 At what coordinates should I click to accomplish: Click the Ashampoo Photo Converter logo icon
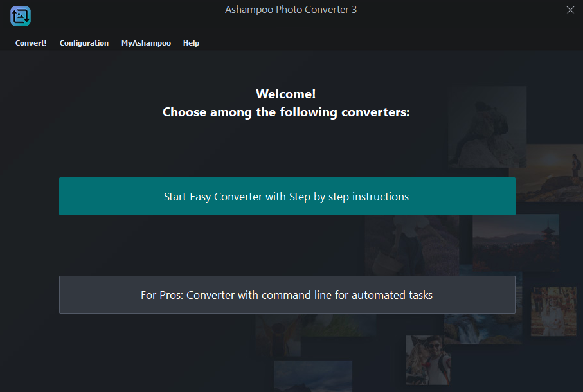click(21, 16)
